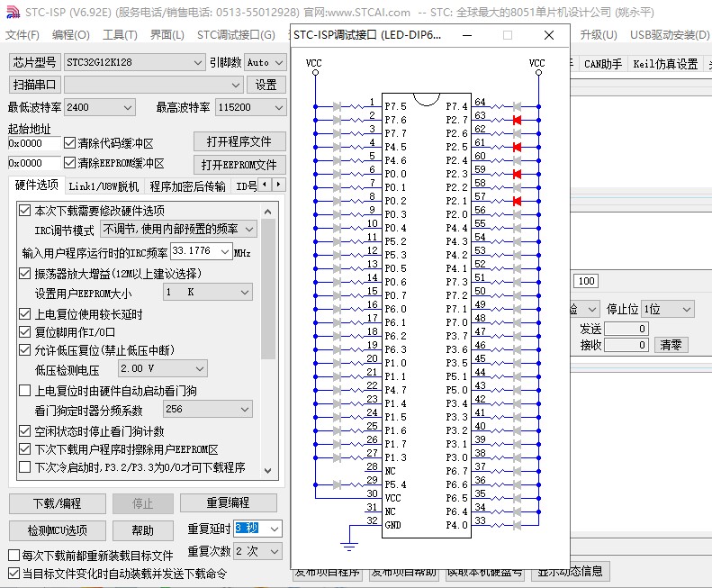Enable 每次下载前都重新装载目标文件 checkbox
The height and width of the screenshot is (588, 712).
coord(14,555)
